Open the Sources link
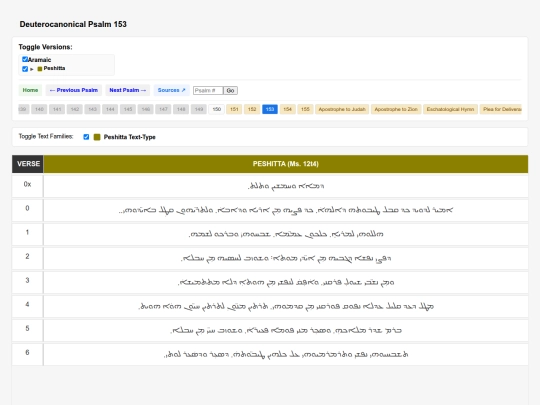540x405 pixels. tap(172, 90)
